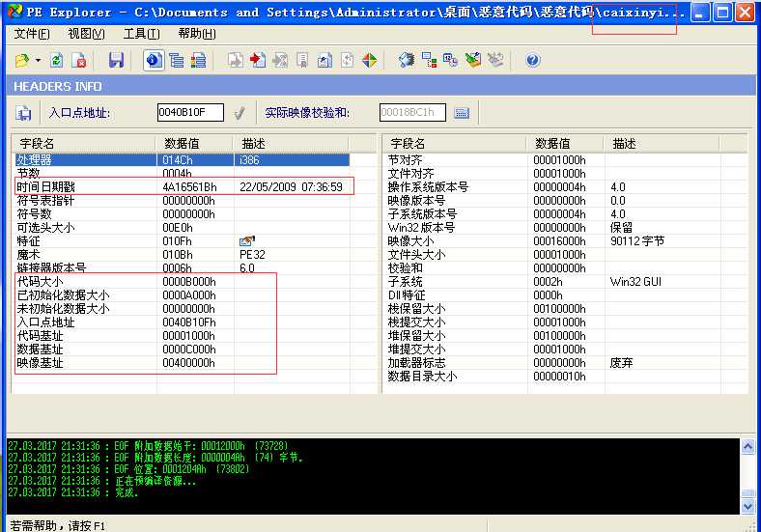Open the Section Headers view icon
Viewport: 761px width, 532px height.
pos(199,60)
